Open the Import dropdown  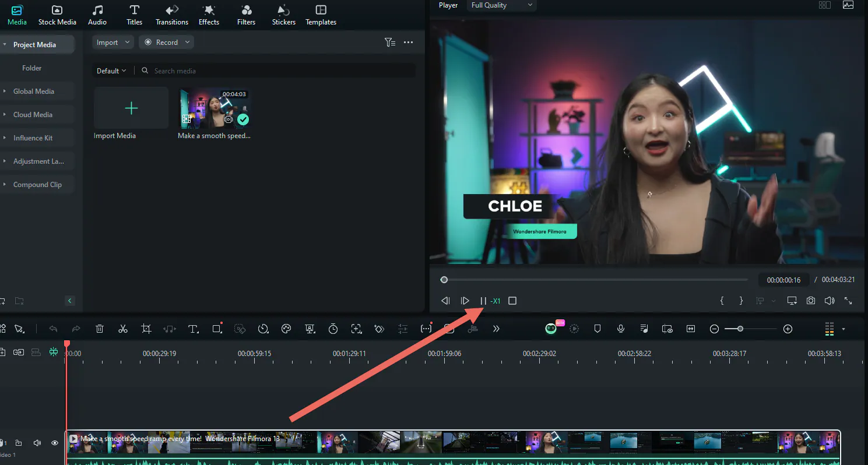[113, 42]
